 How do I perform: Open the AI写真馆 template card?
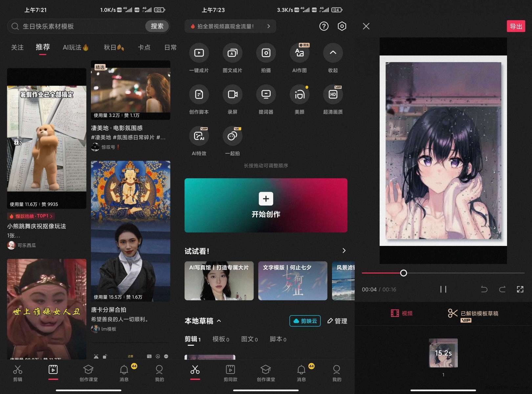point(219,281)
